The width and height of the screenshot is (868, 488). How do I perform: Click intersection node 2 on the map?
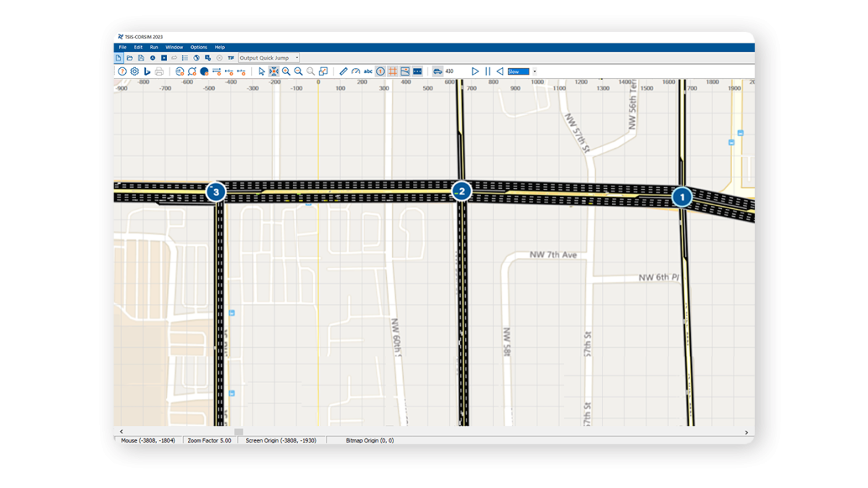tap(461, 192)
